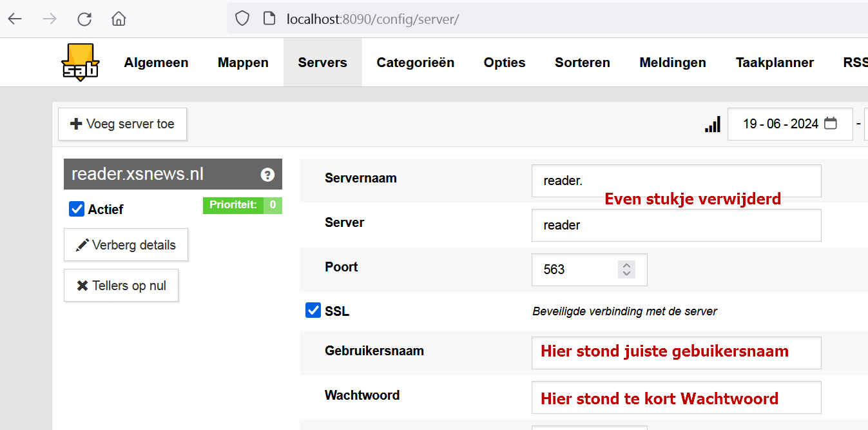Open the calendar picker on the date field
868x430 pixels.
[831, 123]
